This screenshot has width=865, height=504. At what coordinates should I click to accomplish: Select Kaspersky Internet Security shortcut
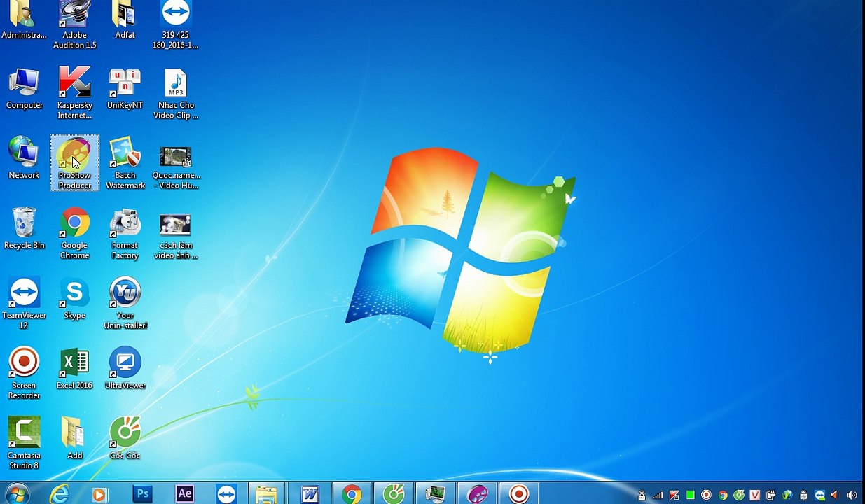click(x=74, y=93)
